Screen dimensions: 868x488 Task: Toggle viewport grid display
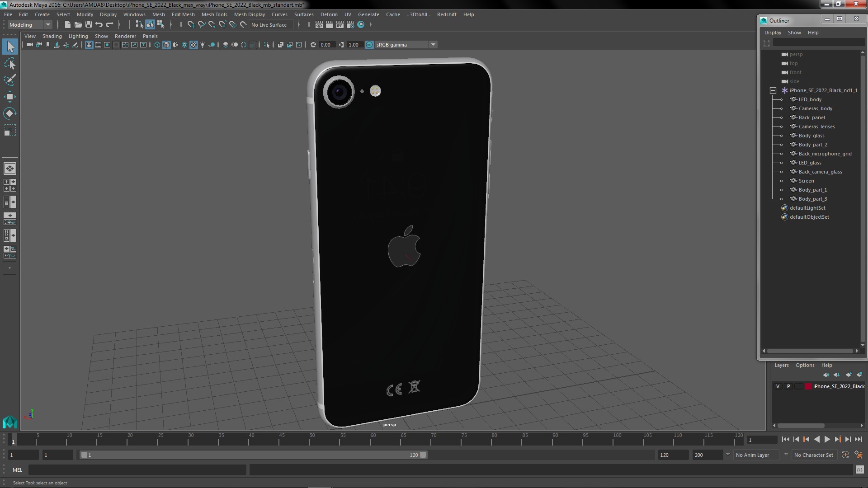(x=89, y=45)
